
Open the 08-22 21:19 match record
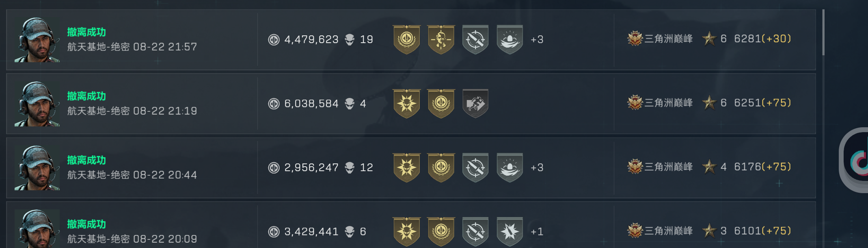[132, 104]
